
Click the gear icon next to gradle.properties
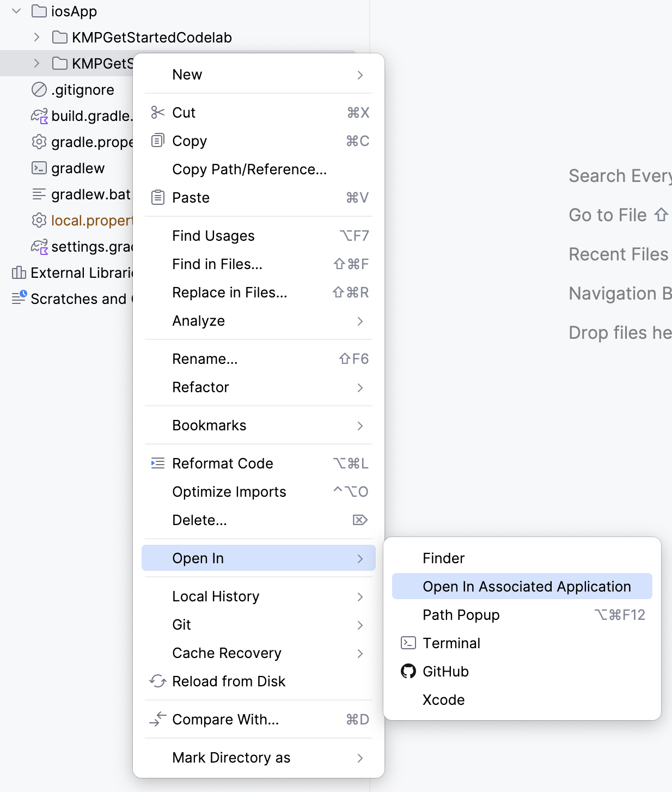pyautogui.click(x=39, y=142)
